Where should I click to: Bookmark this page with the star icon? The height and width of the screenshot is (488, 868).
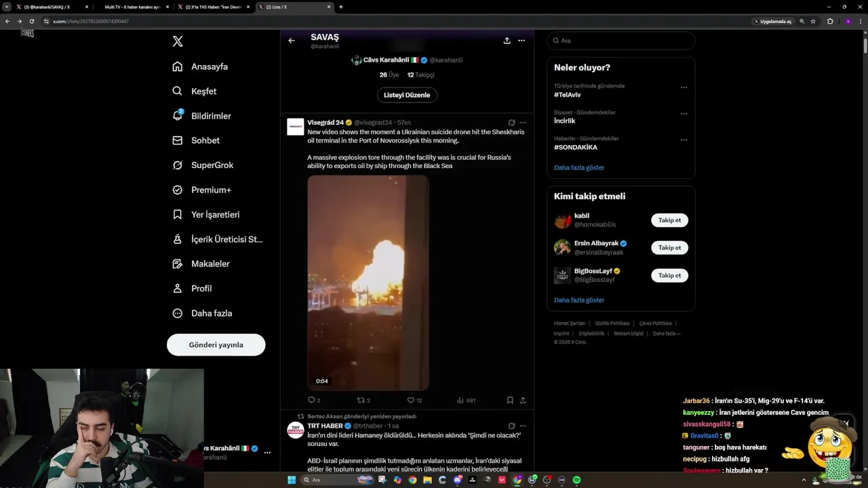[x=813, y=21]
